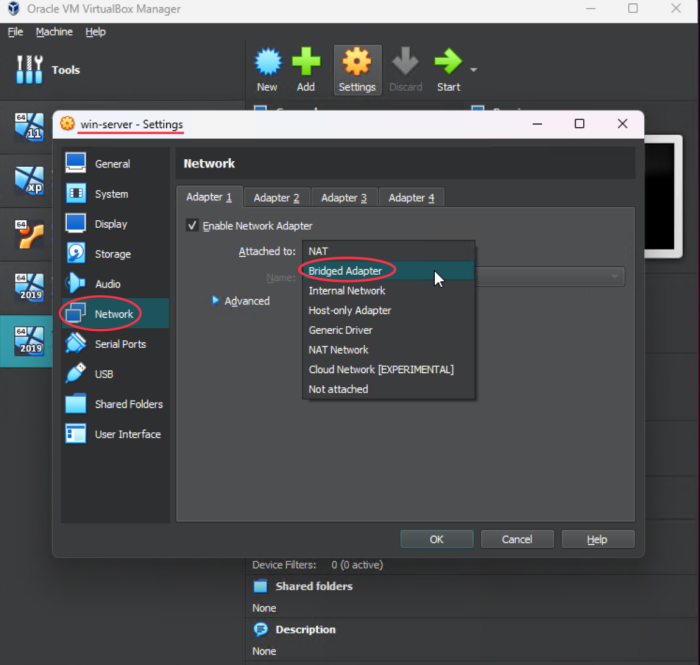
Task: Open the Machine menu
Action: (54, 32)
